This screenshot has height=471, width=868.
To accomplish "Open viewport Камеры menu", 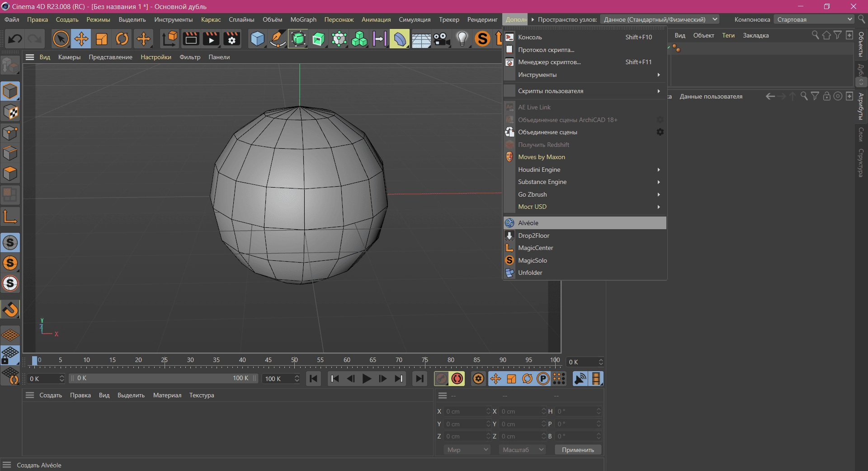I will click(69, 57).
